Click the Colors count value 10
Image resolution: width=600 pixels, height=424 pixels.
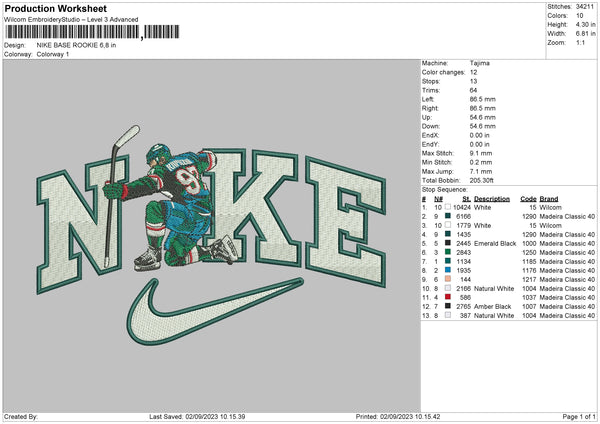[x=579, y=16]
